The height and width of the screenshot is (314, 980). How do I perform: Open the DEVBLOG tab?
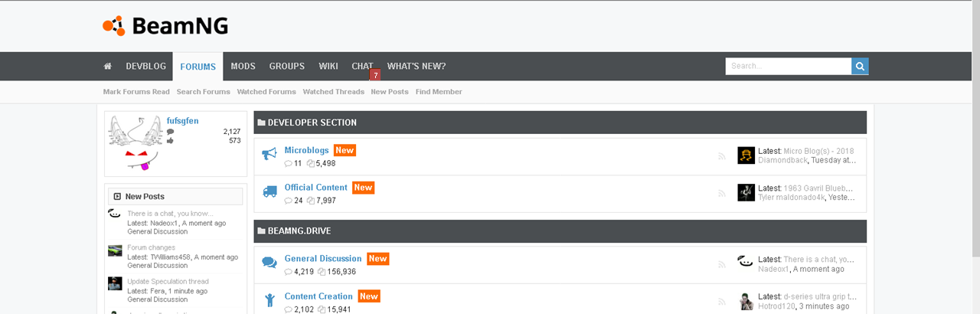click(145, 67)
